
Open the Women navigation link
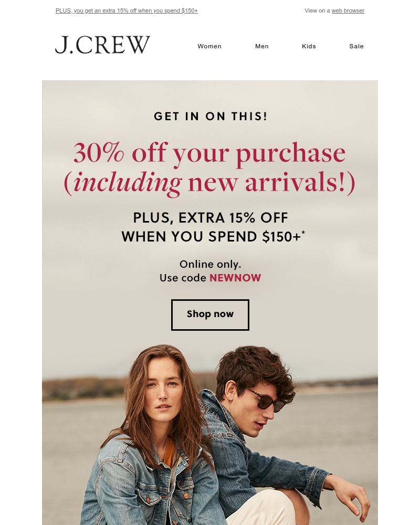click(209, 46)
